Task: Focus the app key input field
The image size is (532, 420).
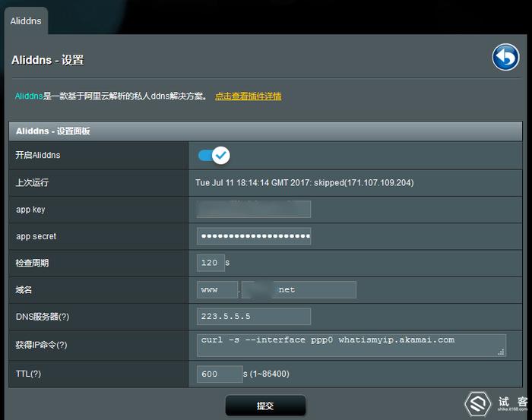Action: tap(254, 209)
